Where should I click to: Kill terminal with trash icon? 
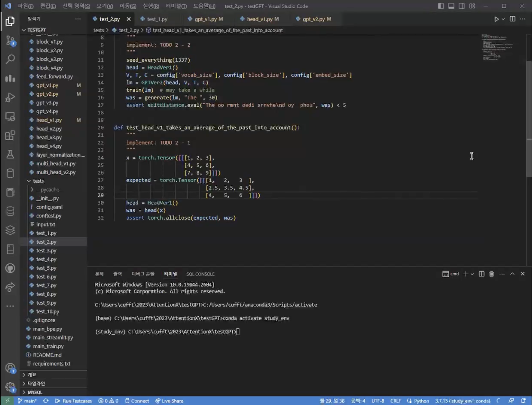tap(491, 274)
